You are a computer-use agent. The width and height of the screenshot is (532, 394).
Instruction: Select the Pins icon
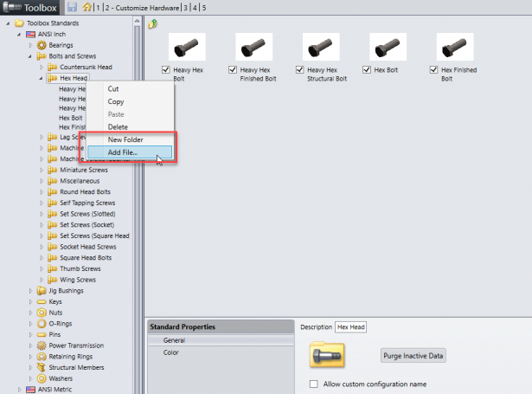(42, 334)
